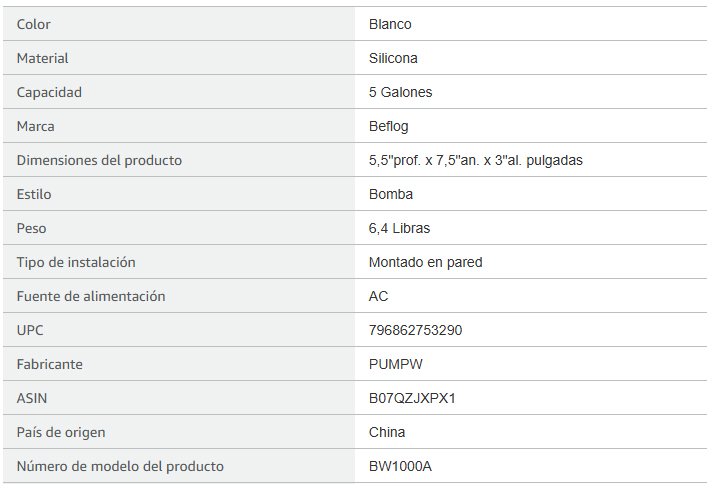Click the ASIN code B07QZJXPX1
This screenshot has width=707, height=484.
point(412,398)
